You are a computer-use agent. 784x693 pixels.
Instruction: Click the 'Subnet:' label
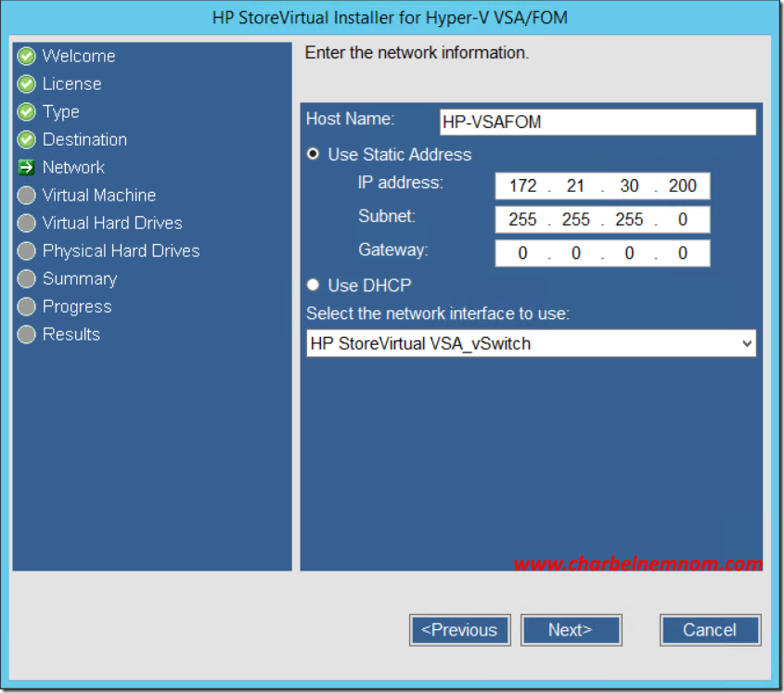387,216
